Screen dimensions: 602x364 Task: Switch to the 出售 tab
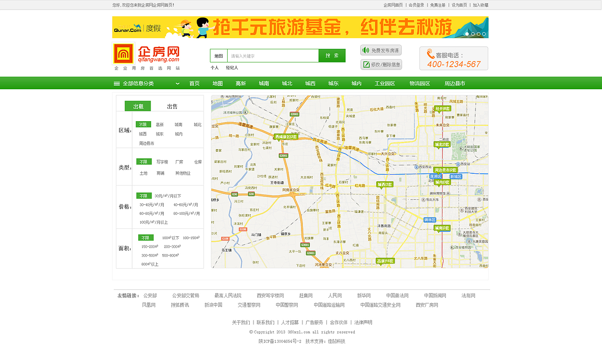click(172, 107)
